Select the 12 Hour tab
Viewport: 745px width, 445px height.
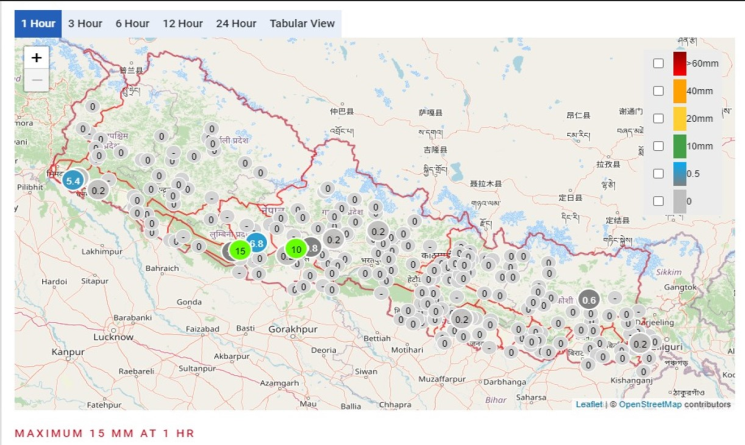click(x=183, y=24)
